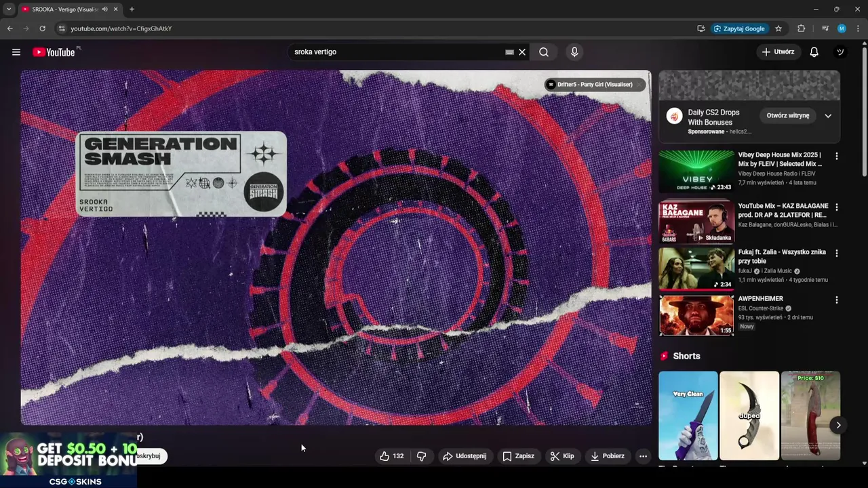Image resolution: width=868 pixels, height=488 pixels.
Task: Download the video with Pobierz
Action: [608, 456]
